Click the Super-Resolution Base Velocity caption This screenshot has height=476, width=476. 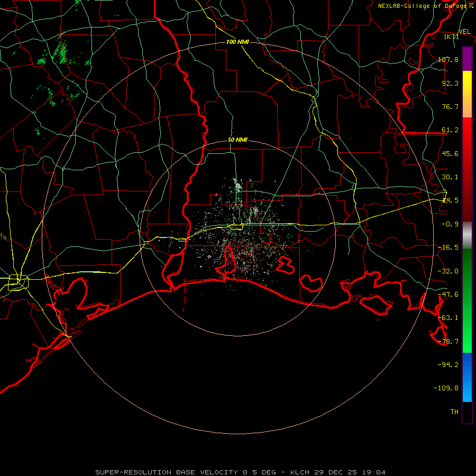[241, 472]
